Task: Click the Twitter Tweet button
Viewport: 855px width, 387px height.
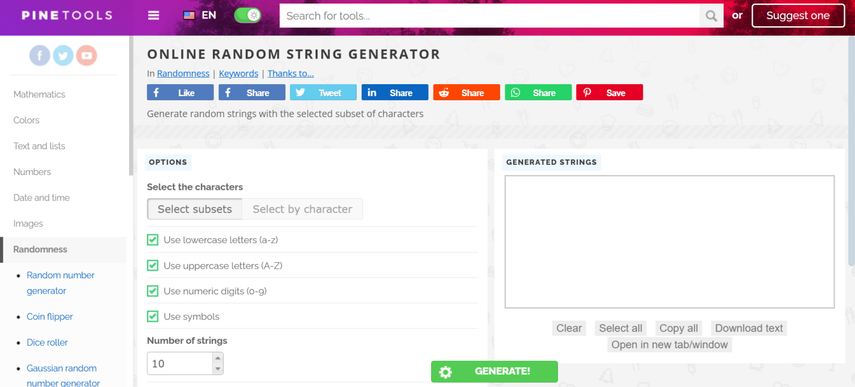Action: pyautogui.click(x=323, y=93)
